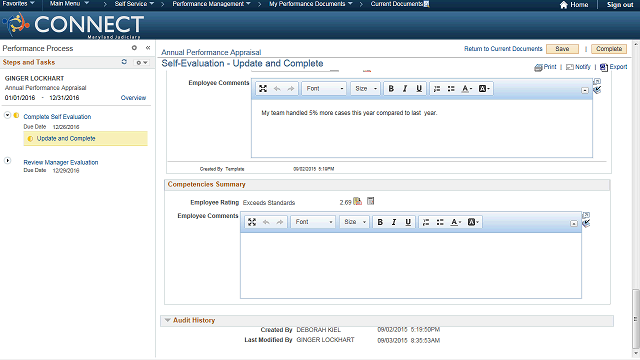Open Return to Current Documents link
The width and height of the screenshot is (640, 360).
(503, 49)
